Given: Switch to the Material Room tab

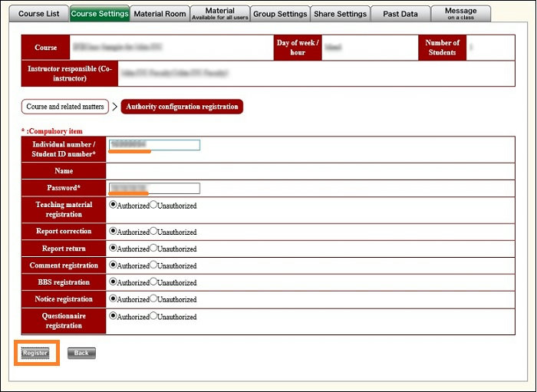Looking at the screenshot, I should (x=160, y=14).
